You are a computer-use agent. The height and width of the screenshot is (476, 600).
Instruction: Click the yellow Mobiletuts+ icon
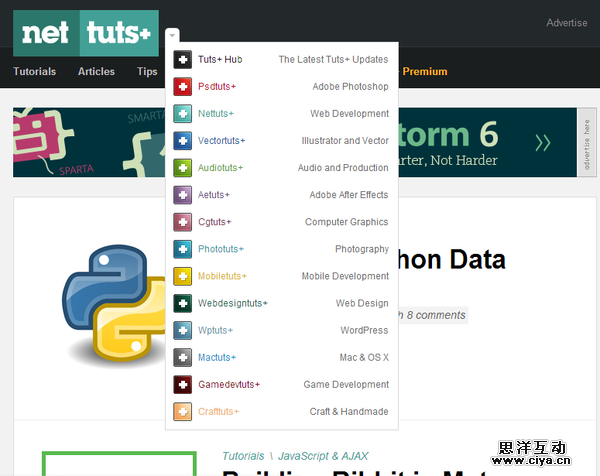click(x=182, y=276)
